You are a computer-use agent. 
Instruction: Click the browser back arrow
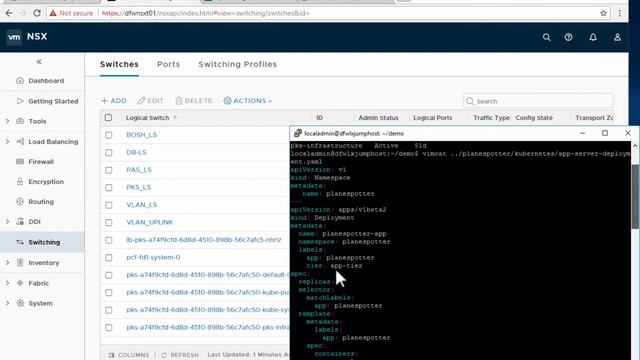click(x=9, y=13)
